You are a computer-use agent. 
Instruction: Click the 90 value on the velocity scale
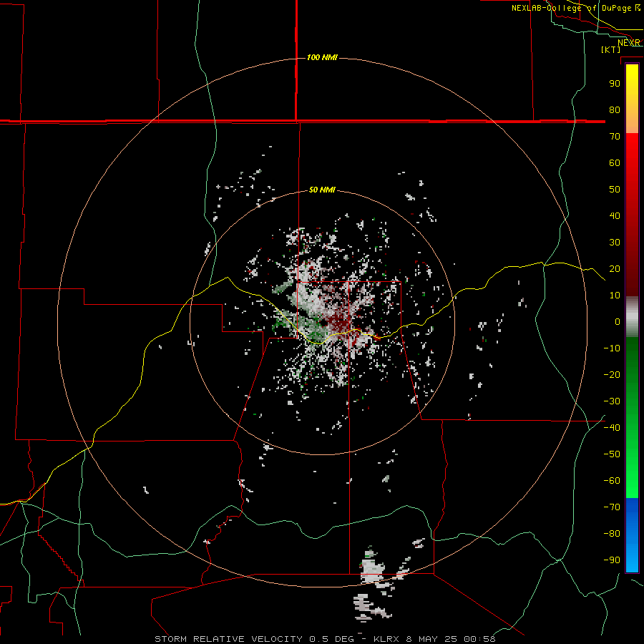point(615,84)
